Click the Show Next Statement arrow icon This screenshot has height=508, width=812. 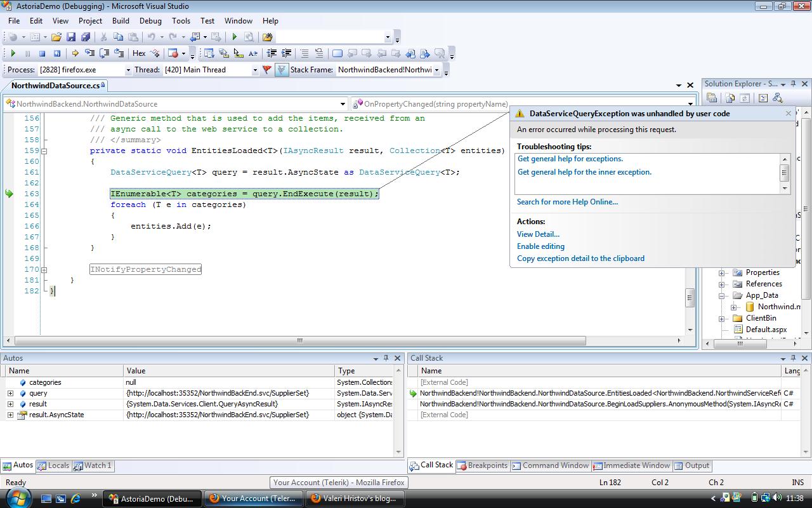pyautogui.click(x=75, y=53)
